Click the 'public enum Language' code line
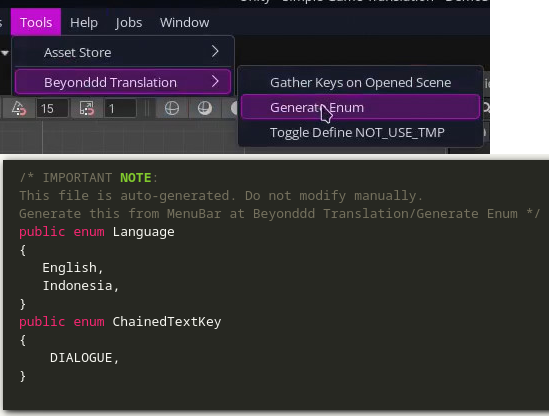549x419 pixels. coord(97,232)
